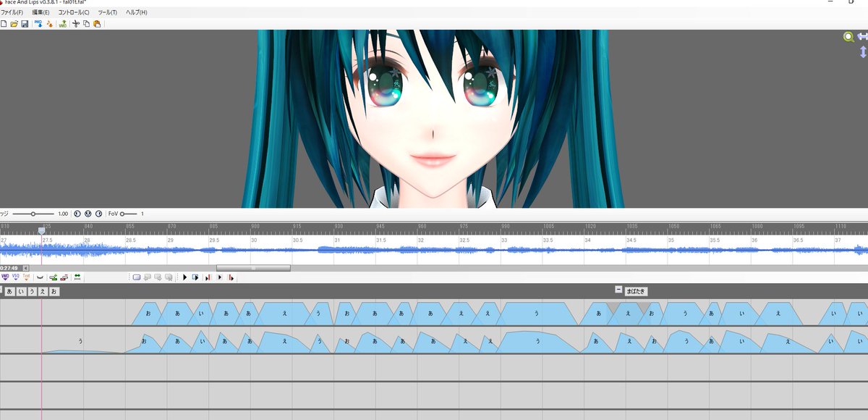
Task: Save the project with the floppy disk icon
Action: point(25,24)
